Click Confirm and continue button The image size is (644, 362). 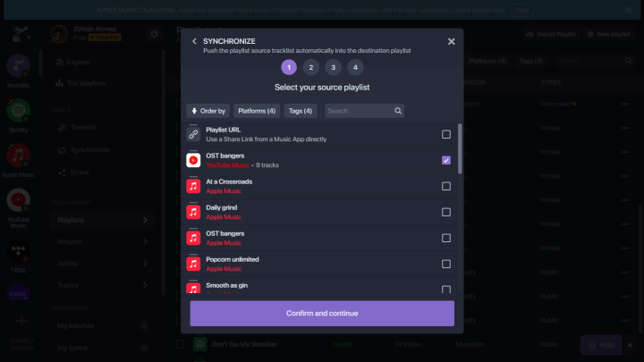(322, 313)
